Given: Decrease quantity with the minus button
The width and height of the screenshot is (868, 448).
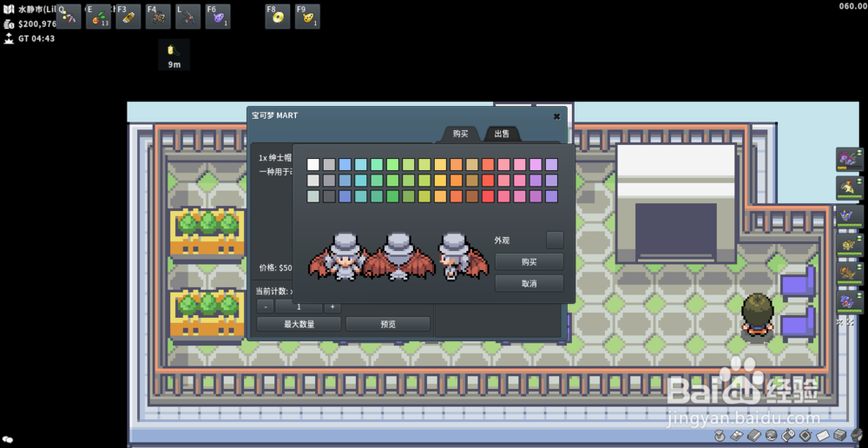Looking at the screenshot, I should 265,306.
